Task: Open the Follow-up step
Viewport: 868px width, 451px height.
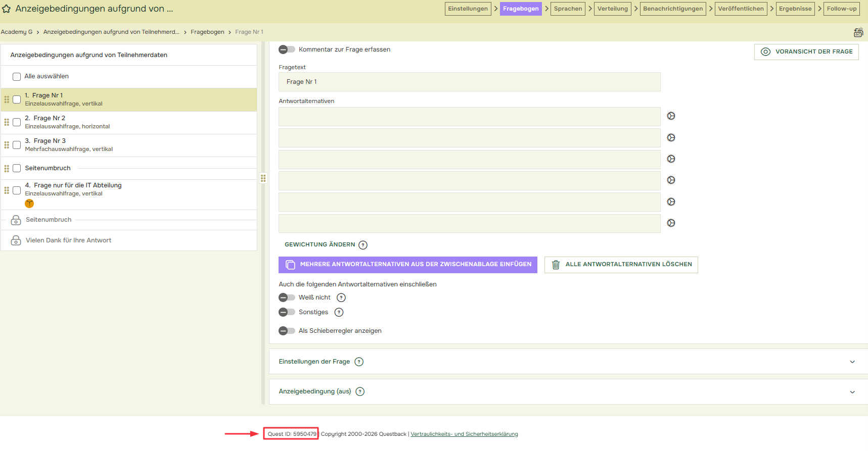Action: point(842,9)
